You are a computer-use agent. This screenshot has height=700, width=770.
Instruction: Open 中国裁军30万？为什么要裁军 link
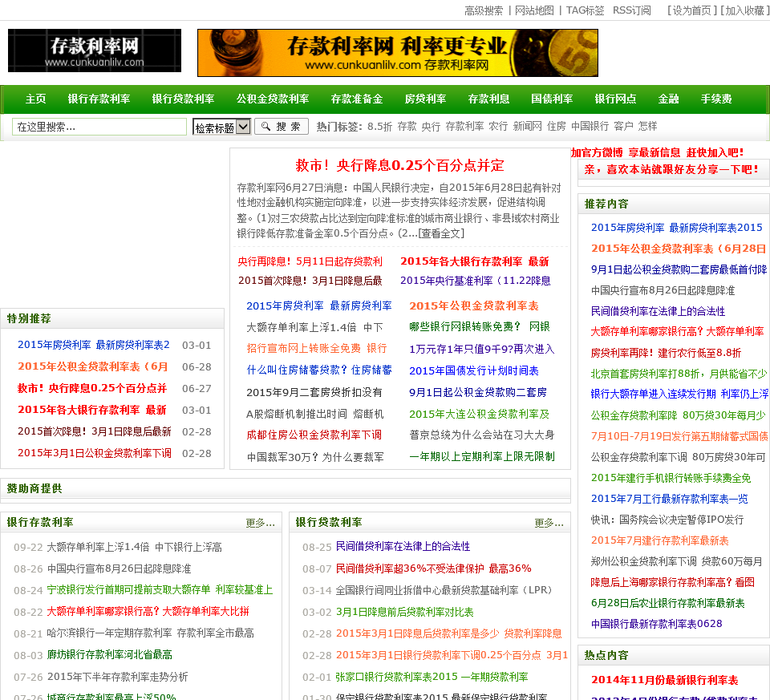[315, 457]
